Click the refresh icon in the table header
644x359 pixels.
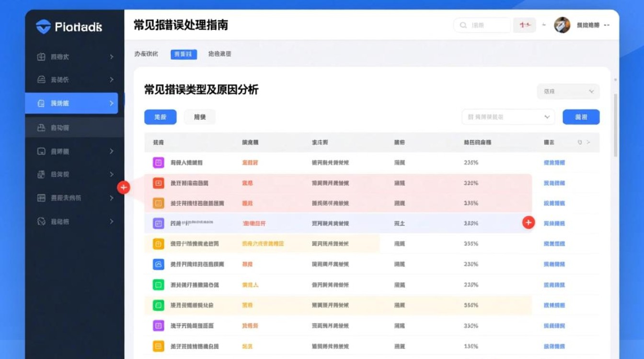(580, 142)
